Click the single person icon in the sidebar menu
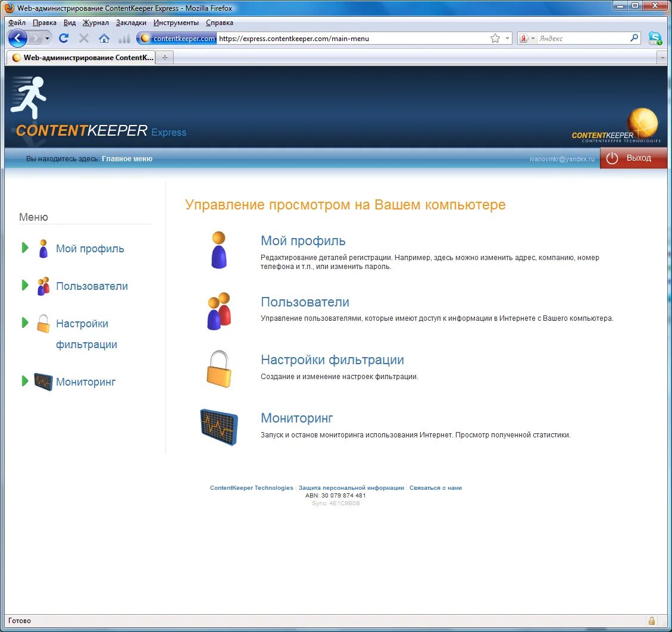This screenshot has width=672, height=632. coord(43,249)
